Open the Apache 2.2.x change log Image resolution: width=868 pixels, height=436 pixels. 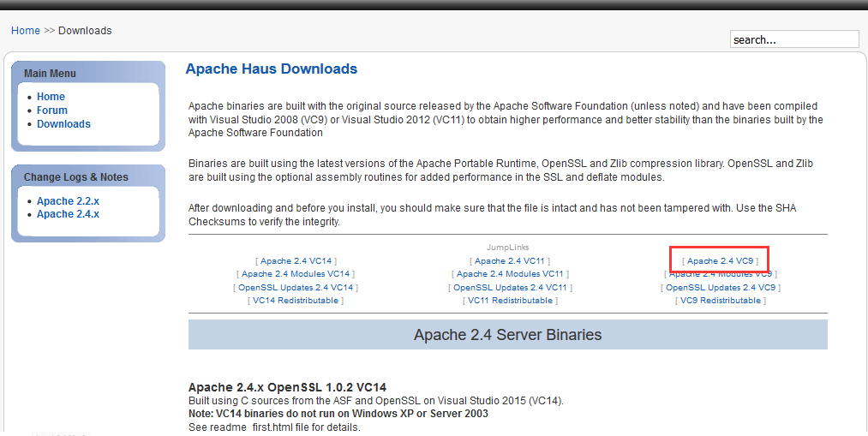[x=68, y=200]
